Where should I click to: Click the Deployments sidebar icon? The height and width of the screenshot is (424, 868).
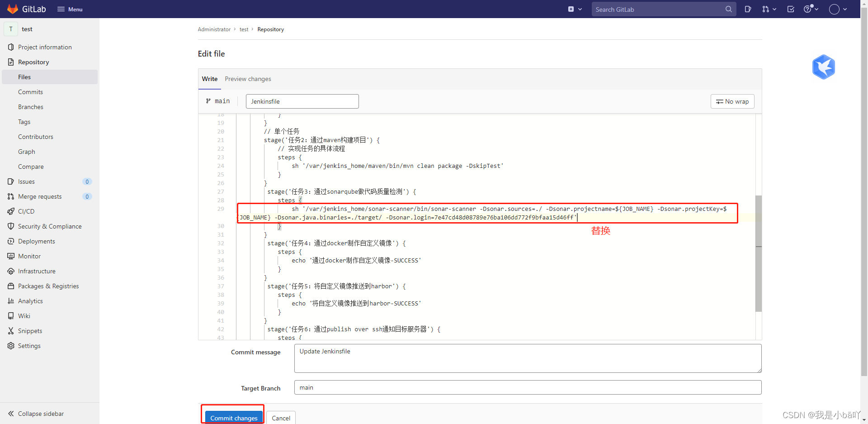tap(11, 241)
